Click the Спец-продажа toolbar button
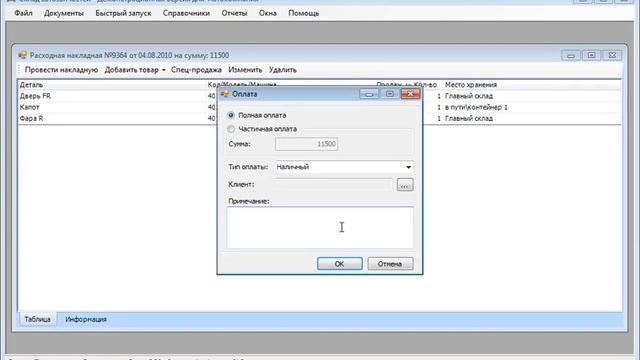This screenshot has width=640, height=360. tap(196, 70)
